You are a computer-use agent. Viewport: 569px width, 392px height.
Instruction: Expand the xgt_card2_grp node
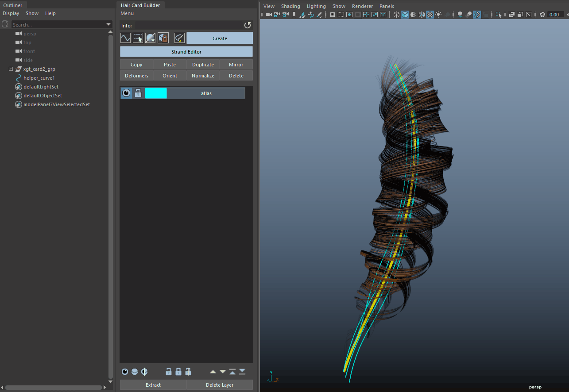pos(11,69)
